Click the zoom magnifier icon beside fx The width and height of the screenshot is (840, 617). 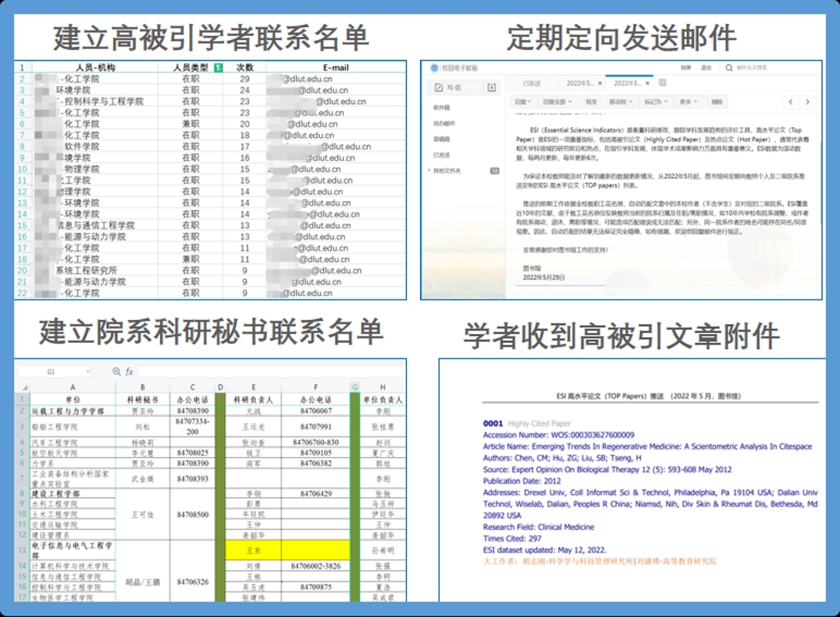pyautogui.click(x=117, y=372)
